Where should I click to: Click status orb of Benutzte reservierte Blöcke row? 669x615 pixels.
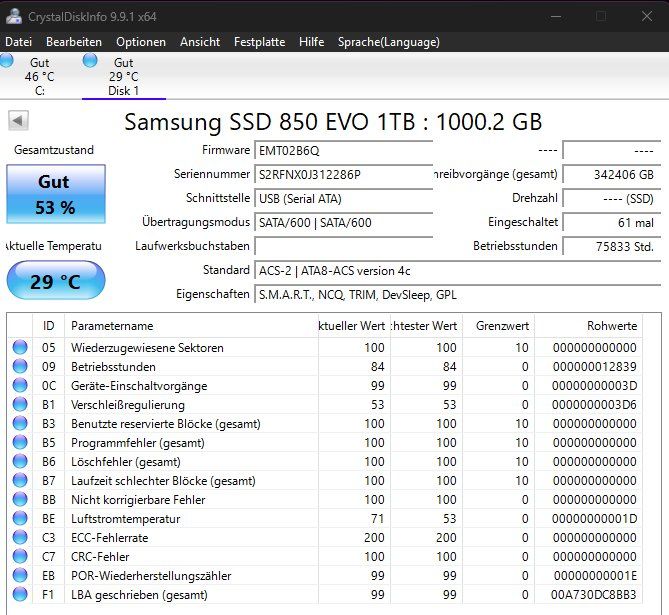[20, 423]
